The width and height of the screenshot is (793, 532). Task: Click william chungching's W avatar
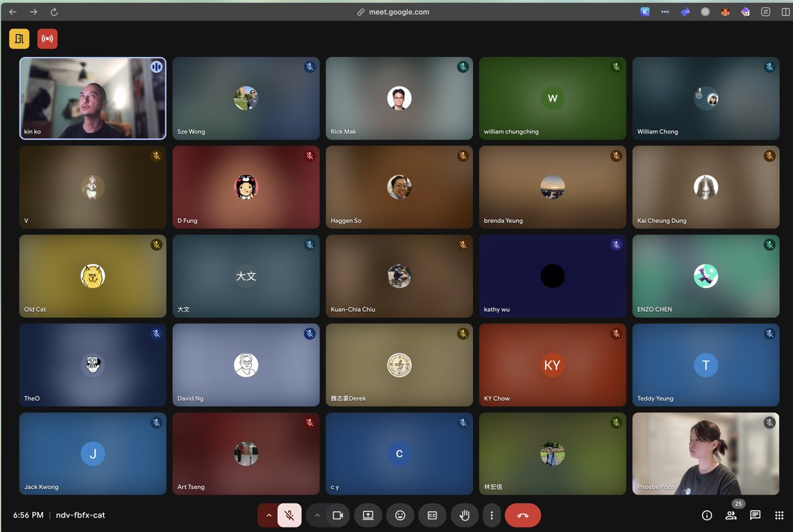pos(552,98)
